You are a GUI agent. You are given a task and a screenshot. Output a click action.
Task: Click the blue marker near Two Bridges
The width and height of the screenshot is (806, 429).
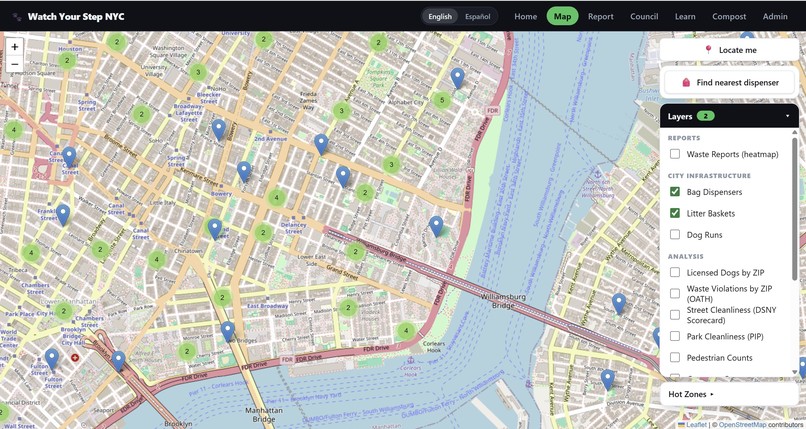[228, 331]
